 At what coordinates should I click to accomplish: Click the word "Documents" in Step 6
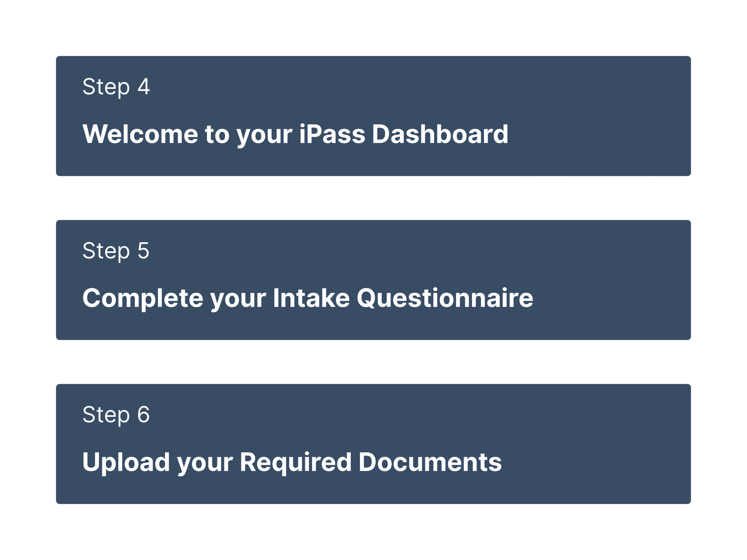pos(430,462)
